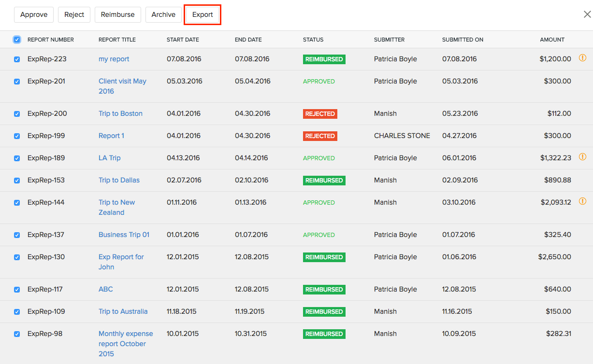The width and height of the screenshot is (593, 364).
Task: Sort by the Status column header
Action: (x=313, y=40)
